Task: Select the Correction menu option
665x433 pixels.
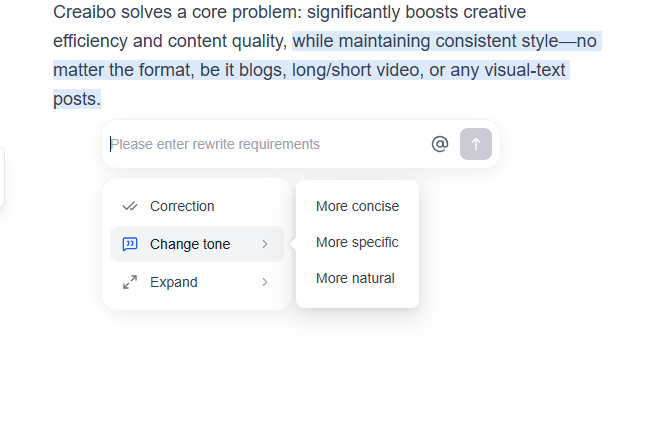Action: pos(182,206)
